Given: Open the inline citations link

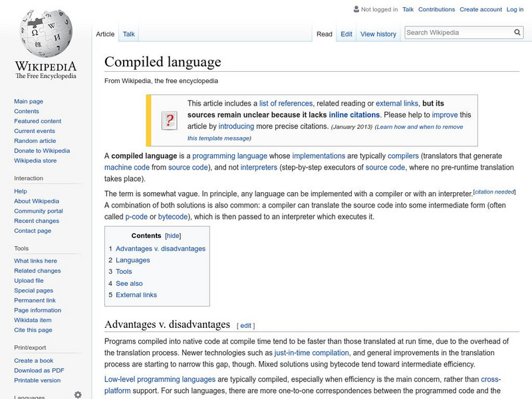Looking at the screenshot, I should click(x=354, y=114).
